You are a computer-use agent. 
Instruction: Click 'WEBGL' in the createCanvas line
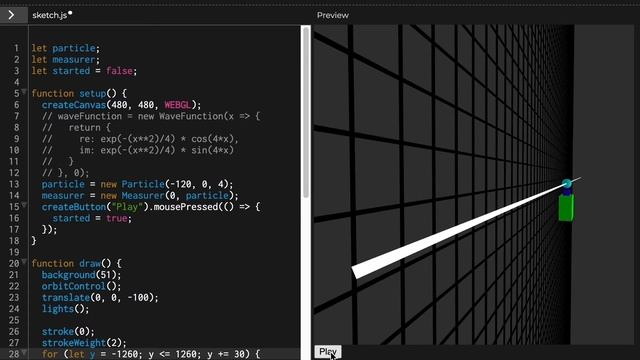178,105
